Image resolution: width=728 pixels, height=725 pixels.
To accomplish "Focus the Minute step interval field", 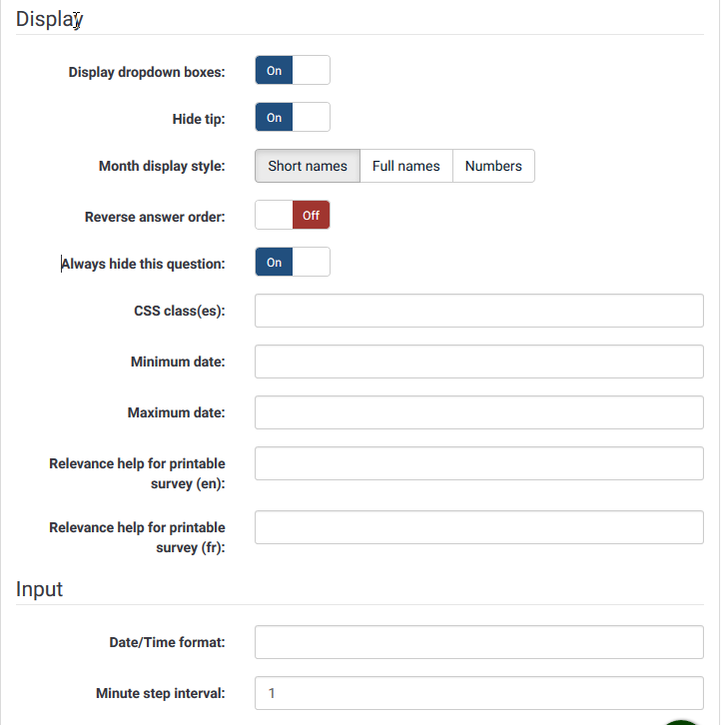I will pos(478,693).
